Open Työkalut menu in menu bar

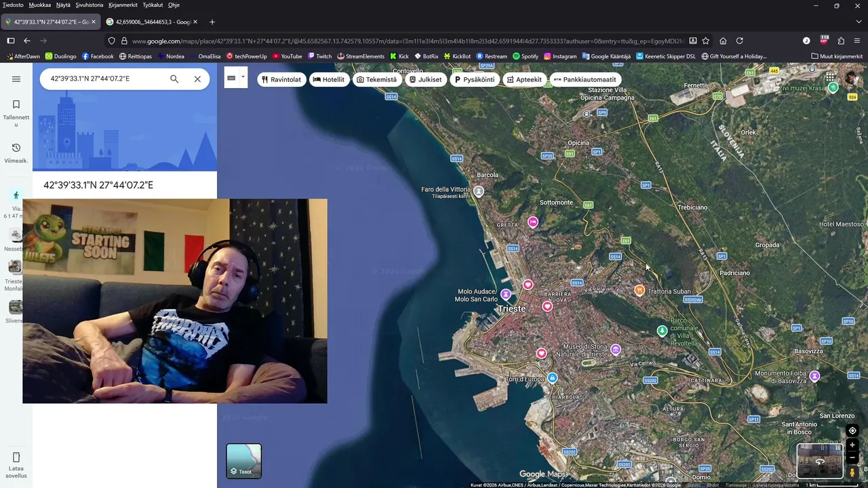click(x=153, y=5)
